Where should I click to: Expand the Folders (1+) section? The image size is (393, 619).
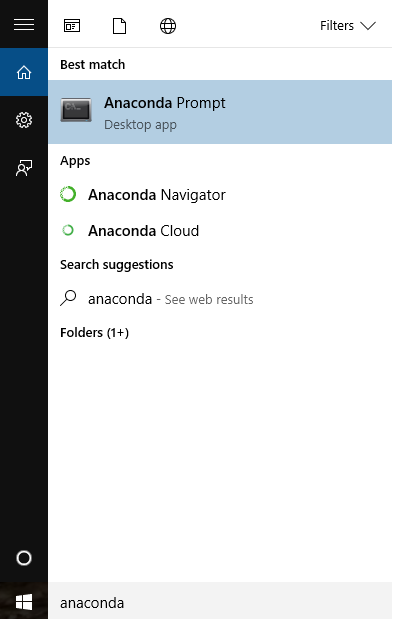(94, 332)
